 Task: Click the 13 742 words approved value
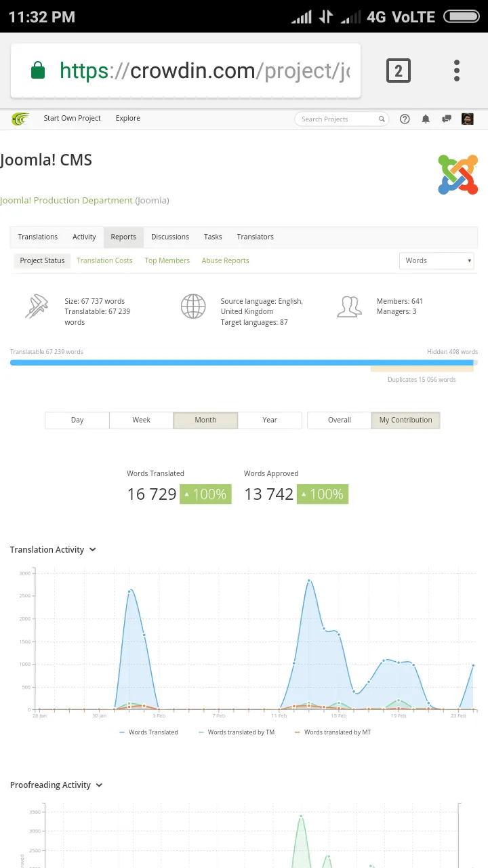coord(269,494)
